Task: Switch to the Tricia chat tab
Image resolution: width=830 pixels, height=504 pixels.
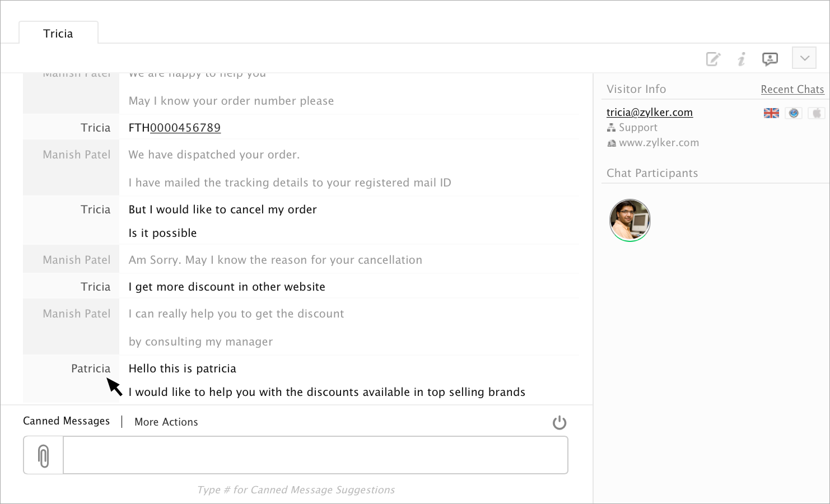Action: point(58,34)
